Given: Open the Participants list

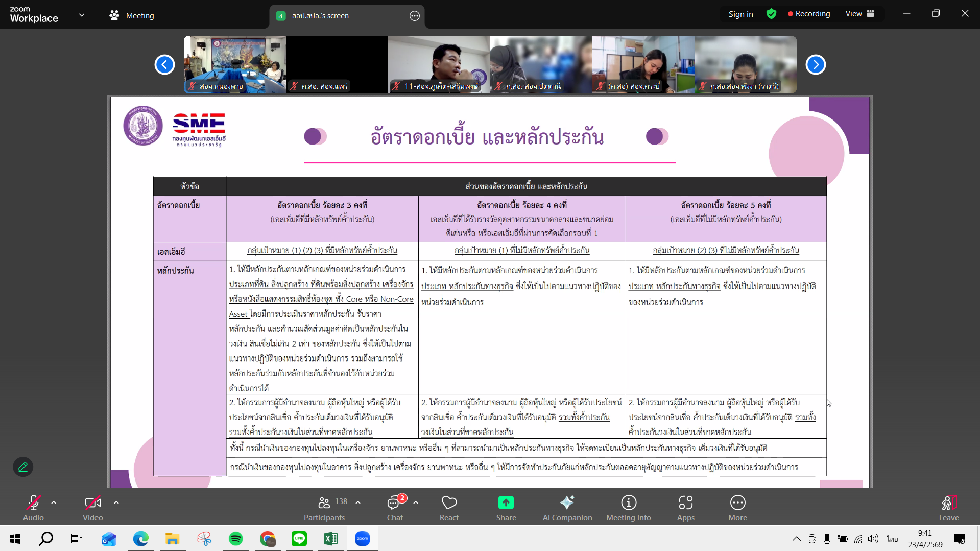Looking at the screenshot, I should pyautogui.click(x=325, y=508).
